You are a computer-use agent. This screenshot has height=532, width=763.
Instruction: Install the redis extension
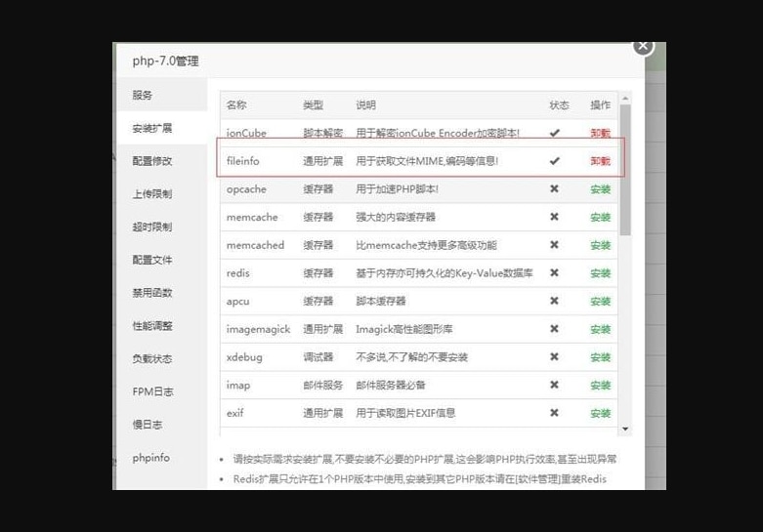pyautogui.click(x=600, y=273)
